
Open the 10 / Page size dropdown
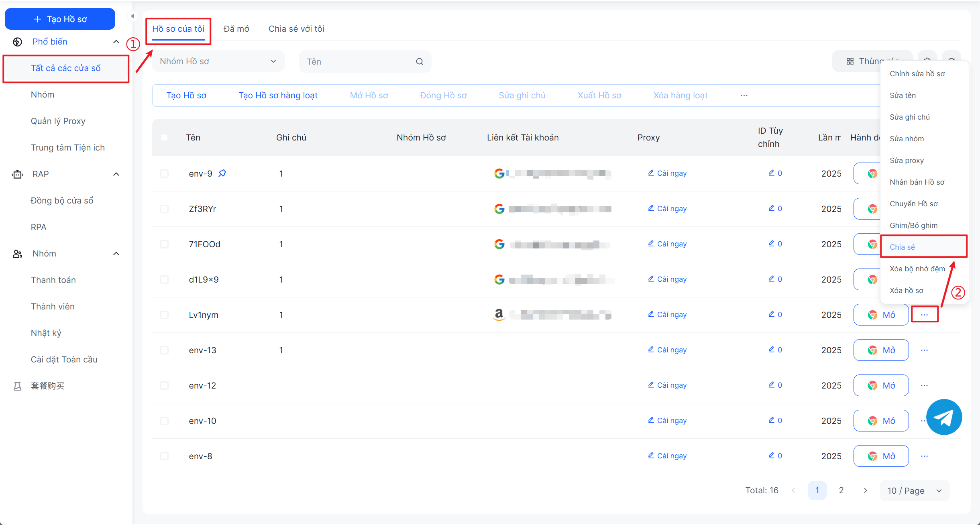pyautogui.click(x=914, y=490)
